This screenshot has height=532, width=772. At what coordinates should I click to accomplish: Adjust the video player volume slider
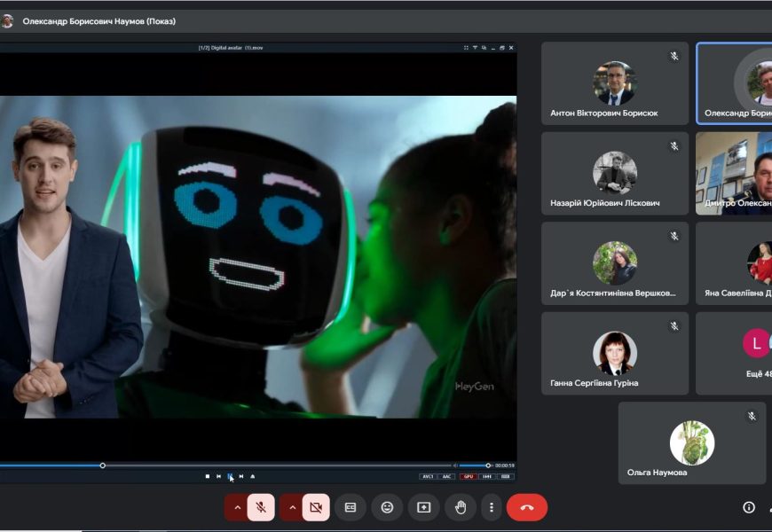tap(486, 465)
